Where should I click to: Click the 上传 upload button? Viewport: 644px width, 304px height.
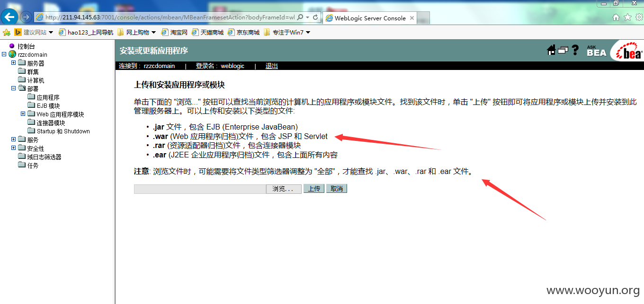314,189
